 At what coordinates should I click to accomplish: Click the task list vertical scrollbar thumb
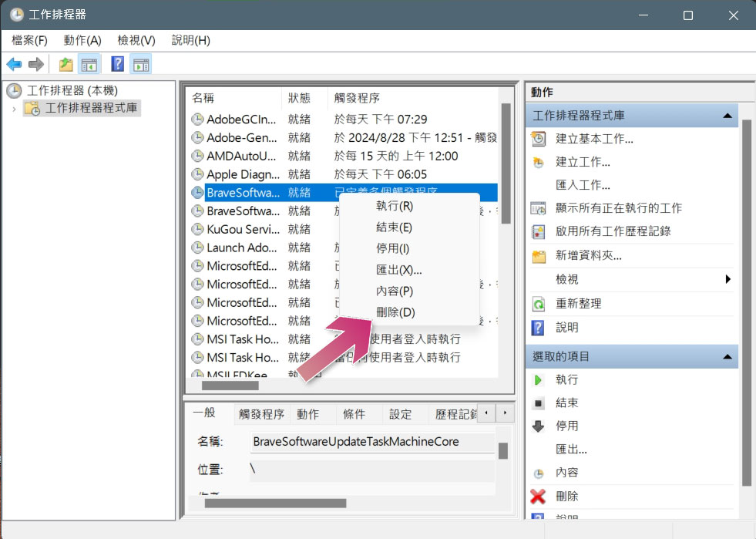(506, 163)
